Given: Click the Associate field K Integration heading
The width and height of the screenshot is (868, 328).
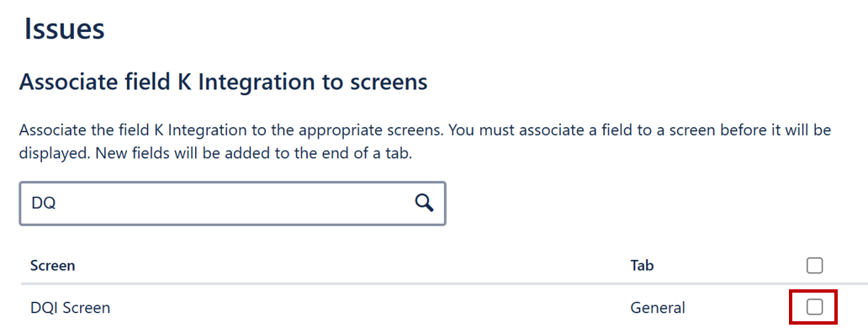Looking at the screenshot, I should 223,82.
